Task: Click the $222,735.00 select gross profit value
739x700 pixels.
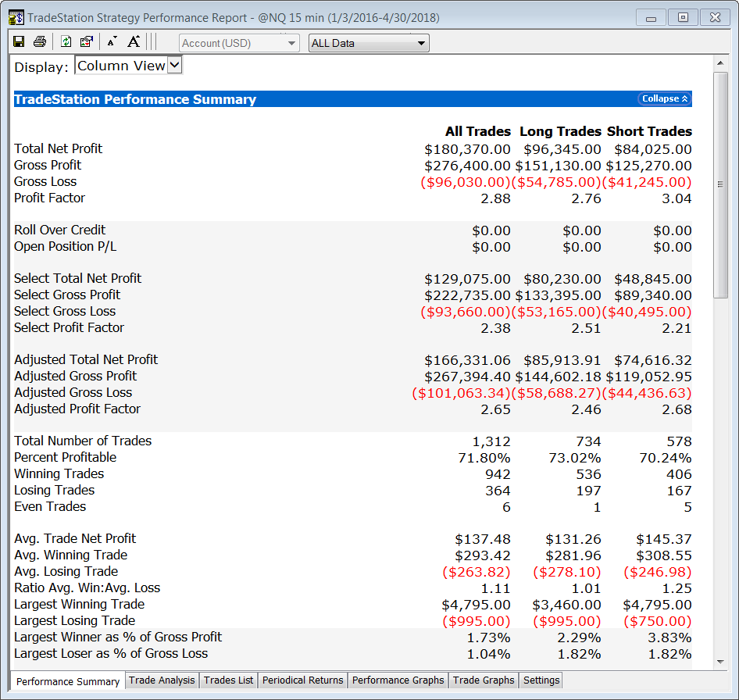Action: click(x=467, y=295)
